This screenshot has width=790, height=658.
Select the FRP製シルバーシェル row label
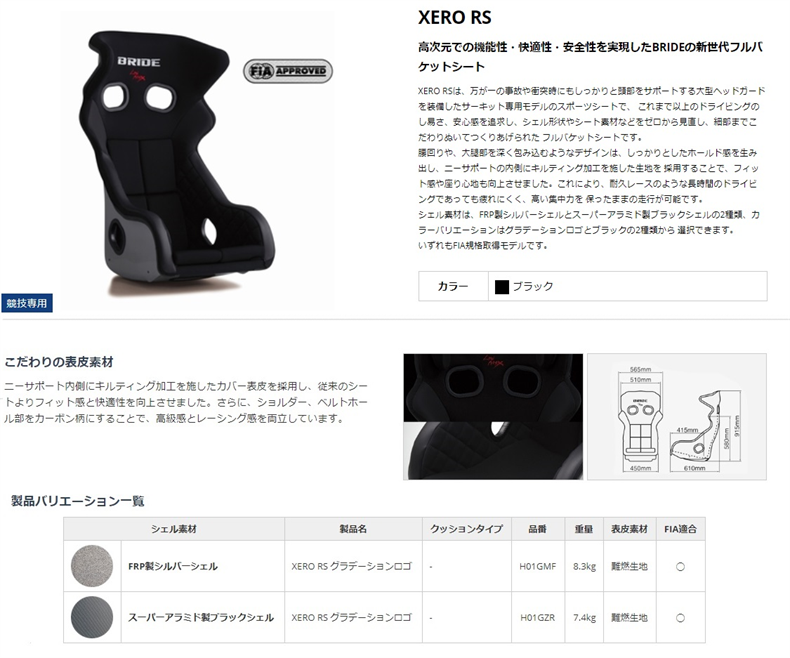point(173,566)
